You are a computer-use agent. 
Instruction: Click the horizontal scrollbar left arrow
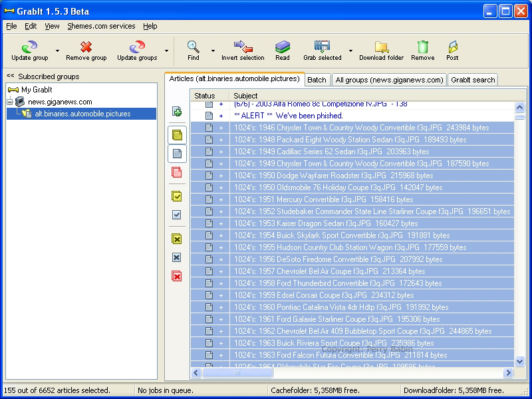[196, 372]
